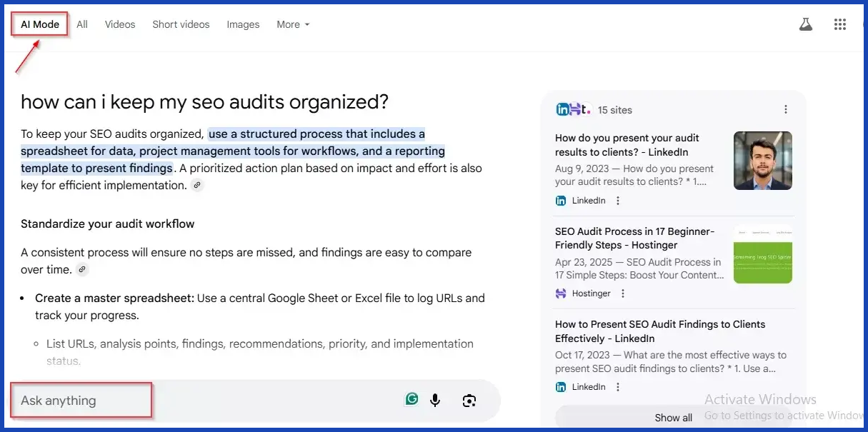Click the 'Standardize your audit workflow' heading
This screenshot has height=432, width=868.
(108, 223)
